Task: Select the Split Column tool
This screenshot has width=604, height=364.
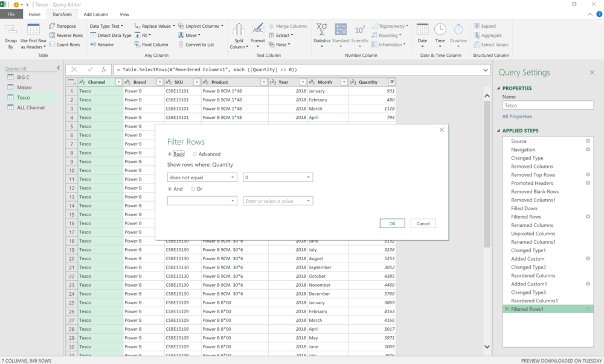Action: [240, 34]
